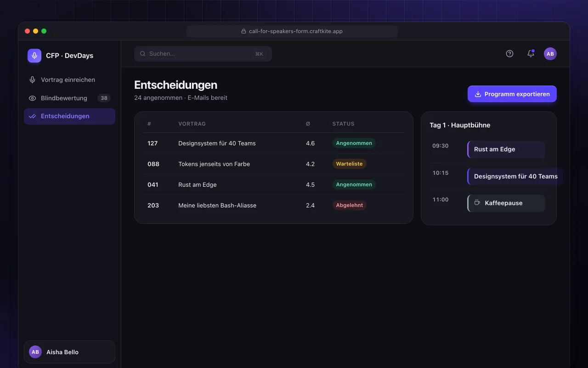The image size is (588, 368).
Task: Go to Blindbewertung in the sidebar
Action: pos(69,98)
